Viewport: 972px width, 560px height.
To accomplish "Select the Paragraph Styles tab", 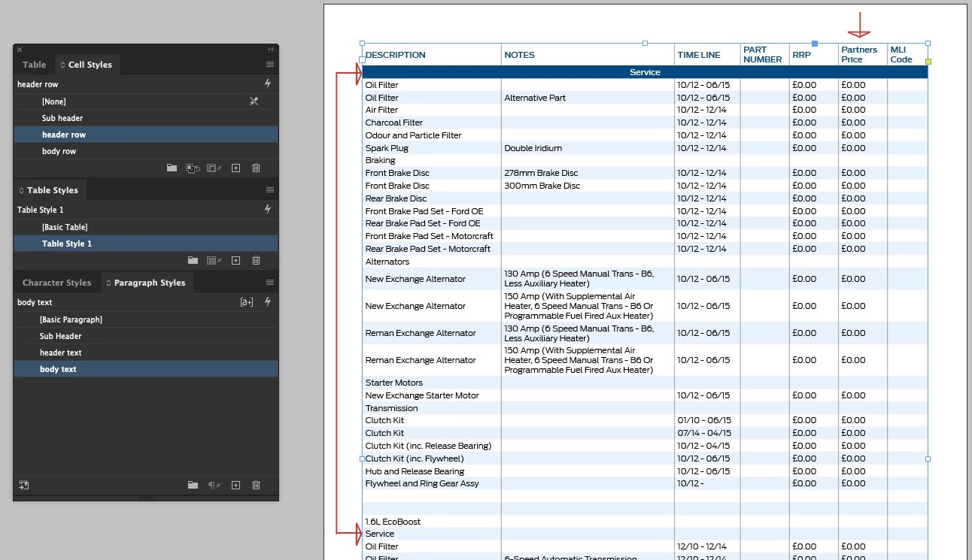I will point(149,283).
